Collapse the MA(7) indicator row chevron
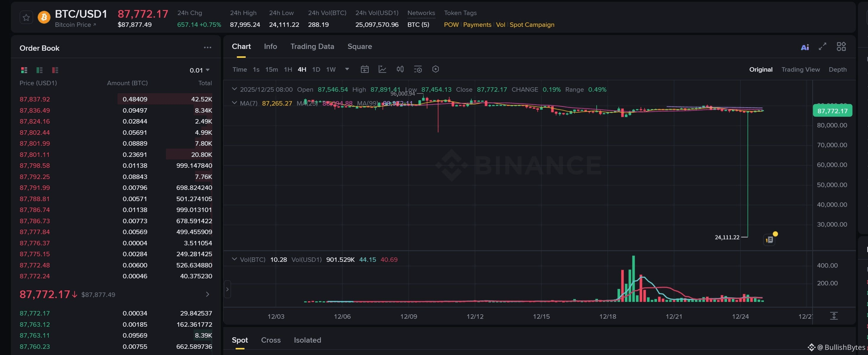The height and width of the screenshot is (355, 868). (235, 103)
